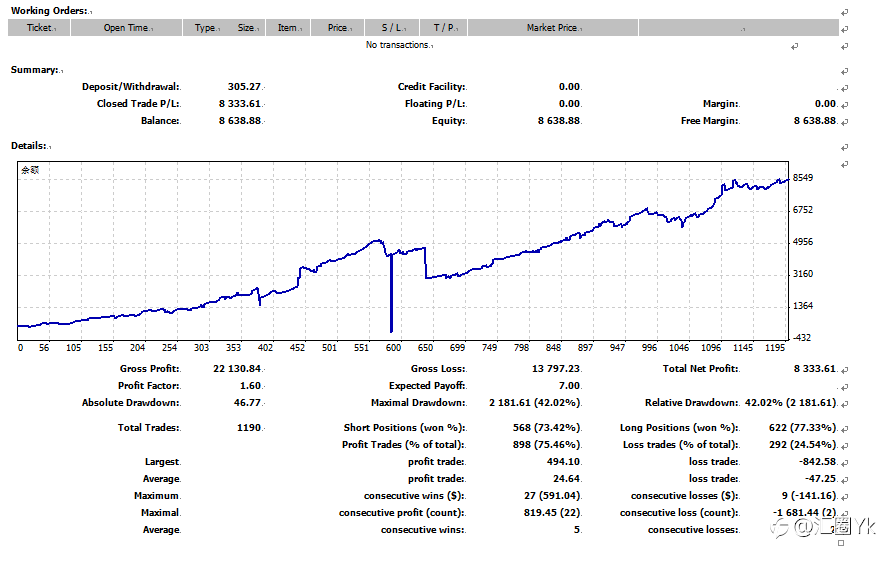The width and height of the screenshot is (885, 564).
Task: Click the Market Price column header
Action: coord(553,28)
